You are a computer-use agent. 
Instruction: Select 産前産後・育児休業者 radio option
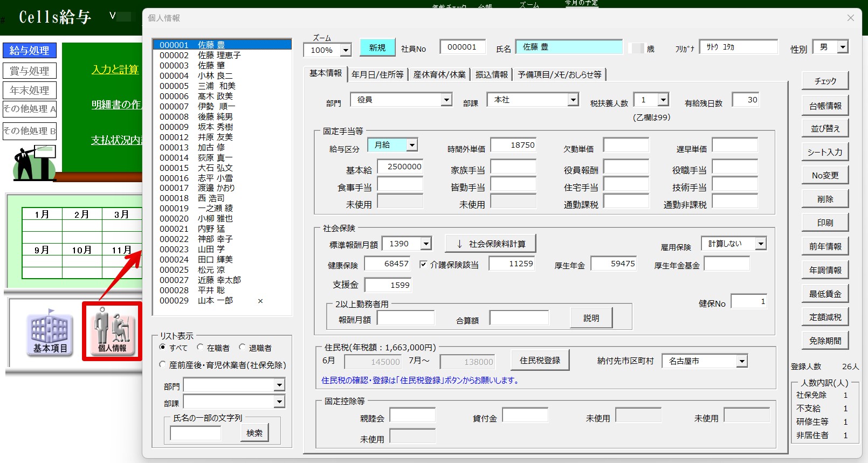click(x=163, y=365)
